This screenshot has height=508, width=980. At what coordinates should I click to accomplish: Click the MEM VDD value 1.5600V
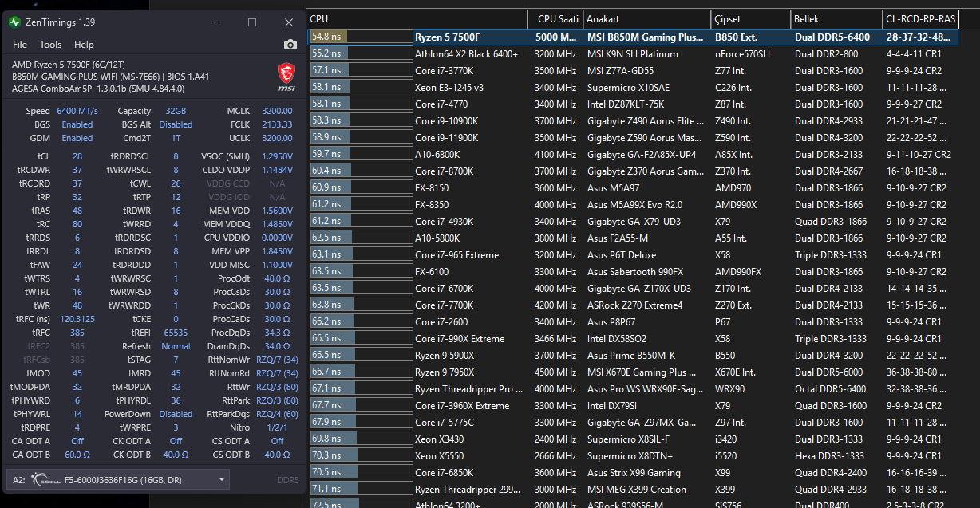coord(275,210)
